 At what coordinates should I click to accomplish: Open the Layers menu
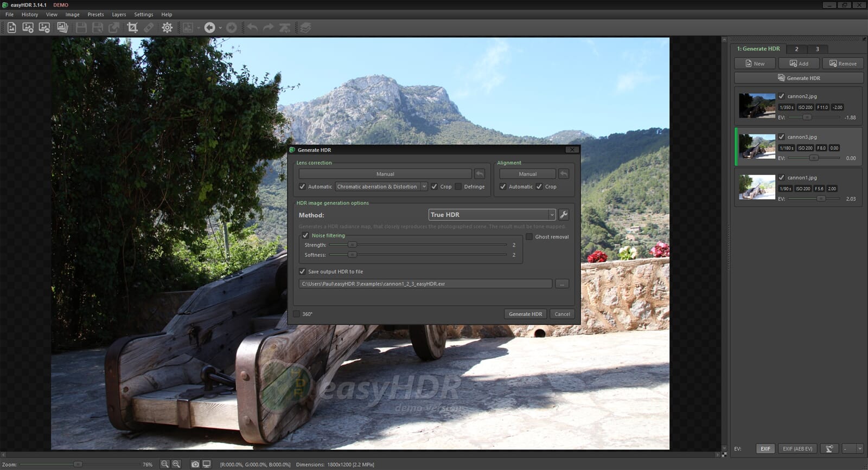click(x=119, y=15)
